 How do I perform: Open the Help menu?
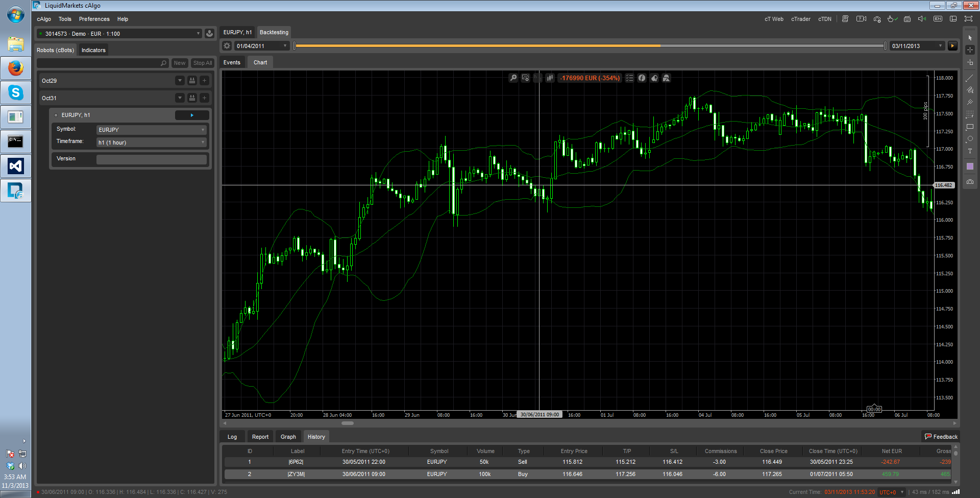point(122,19)
